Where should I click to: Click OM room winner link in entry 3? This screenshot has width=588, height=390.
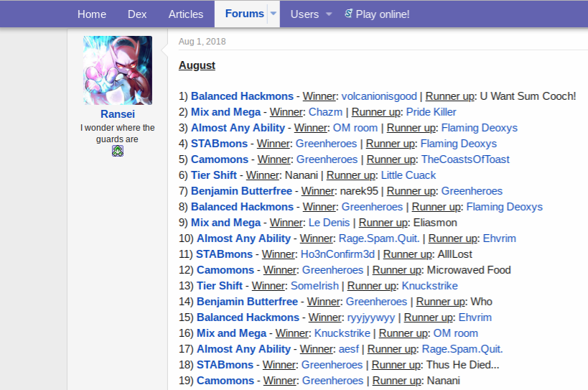pyautogui.click(x=355, y=128)
